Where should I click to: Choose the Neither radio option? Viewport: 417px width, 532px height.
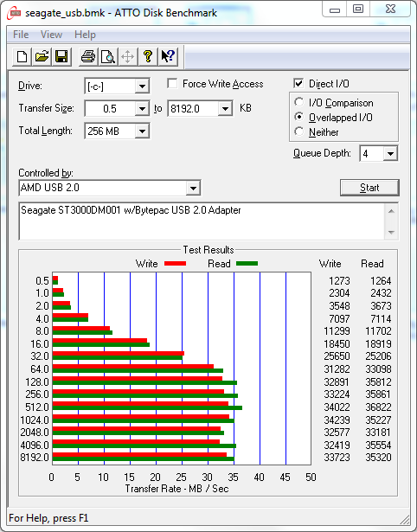[x=299, y=131]
